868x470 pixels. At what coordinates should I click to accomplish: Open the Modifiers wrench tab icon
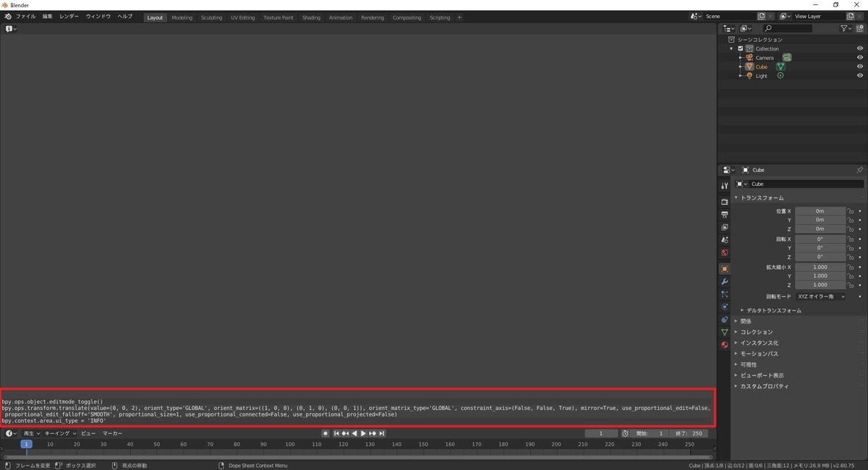pyautogui.click(x=725, y=281)
